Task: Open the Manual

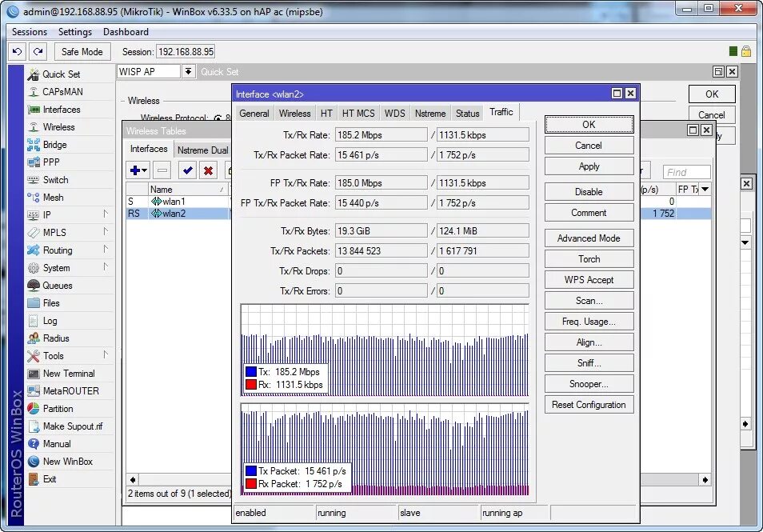Action: (57, 444)
